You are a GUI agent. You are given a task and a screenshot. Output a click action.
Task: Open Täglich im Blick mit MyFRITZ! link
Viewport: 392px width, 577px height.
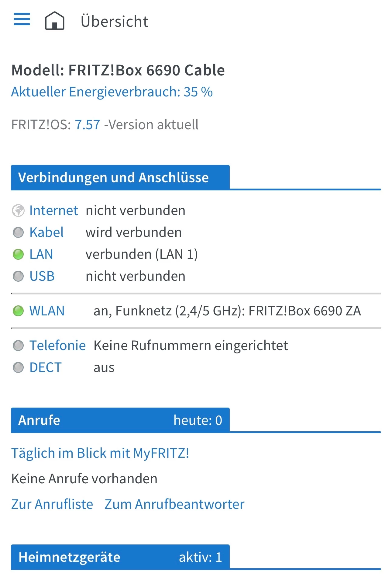100,453
